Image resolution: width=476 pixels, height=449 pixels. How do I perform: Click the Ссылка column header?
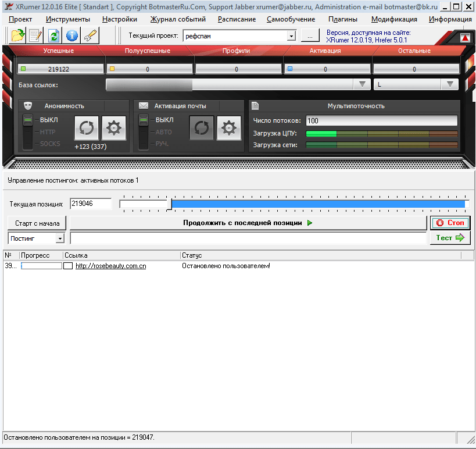[121, 255]
